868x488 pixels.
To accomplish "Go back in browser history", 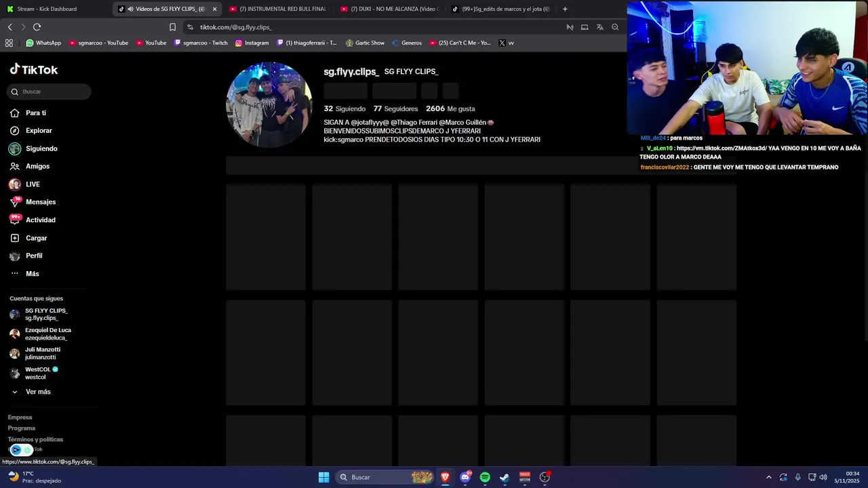I will click(x=9, y=27).
